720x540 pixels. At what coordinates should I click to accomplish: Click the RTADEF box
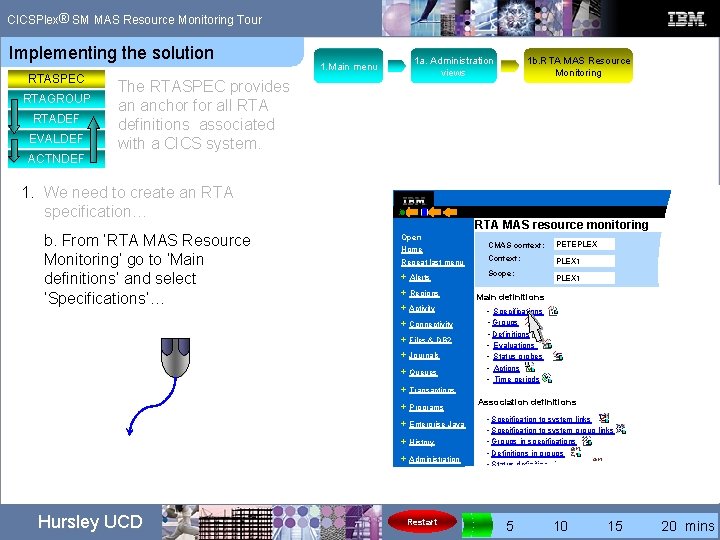(x=56, y=118)
